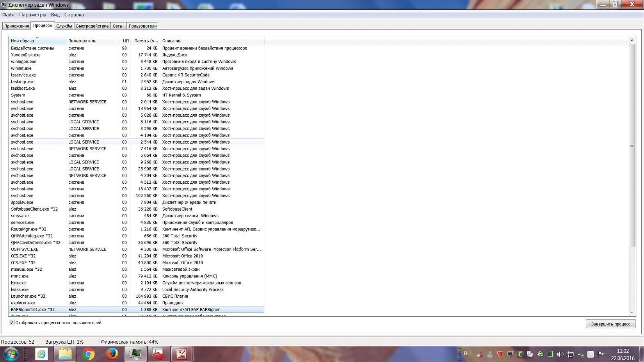Click the process list vertical scrollbar thumb
This screenshot has width=644, height=362.
click(632, 145)
